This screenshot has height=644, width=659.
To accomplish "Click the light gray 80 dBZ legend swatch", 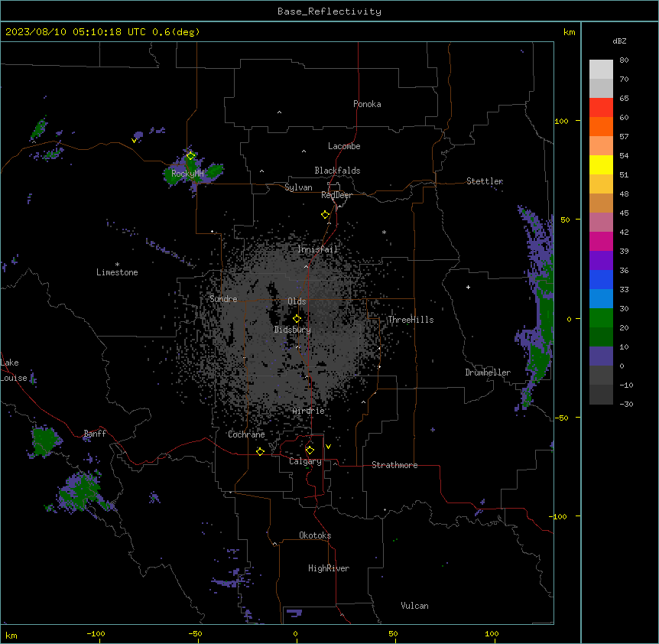I will (601, 69).
